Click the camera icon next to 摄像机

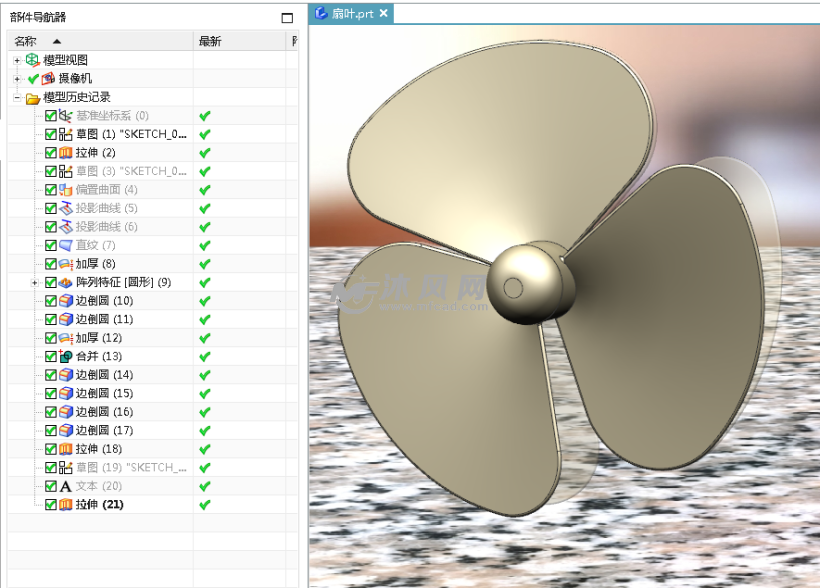click(48, 79)
